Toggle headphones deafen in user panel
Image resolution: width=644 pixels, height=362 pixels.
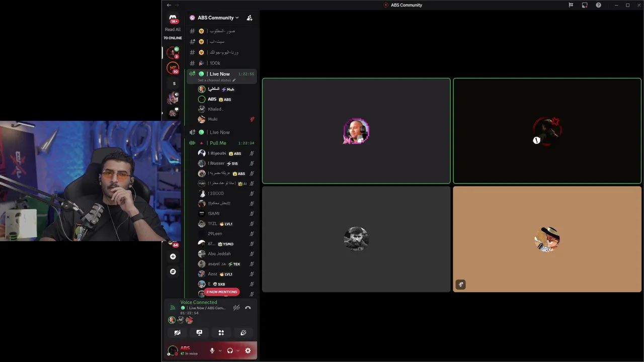click(230, 350)
